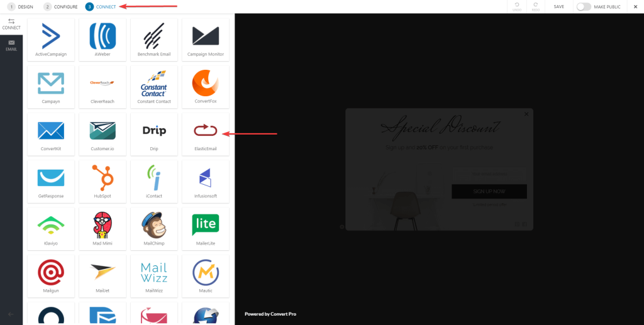Click the Redo button

click(x=536, y=7)
